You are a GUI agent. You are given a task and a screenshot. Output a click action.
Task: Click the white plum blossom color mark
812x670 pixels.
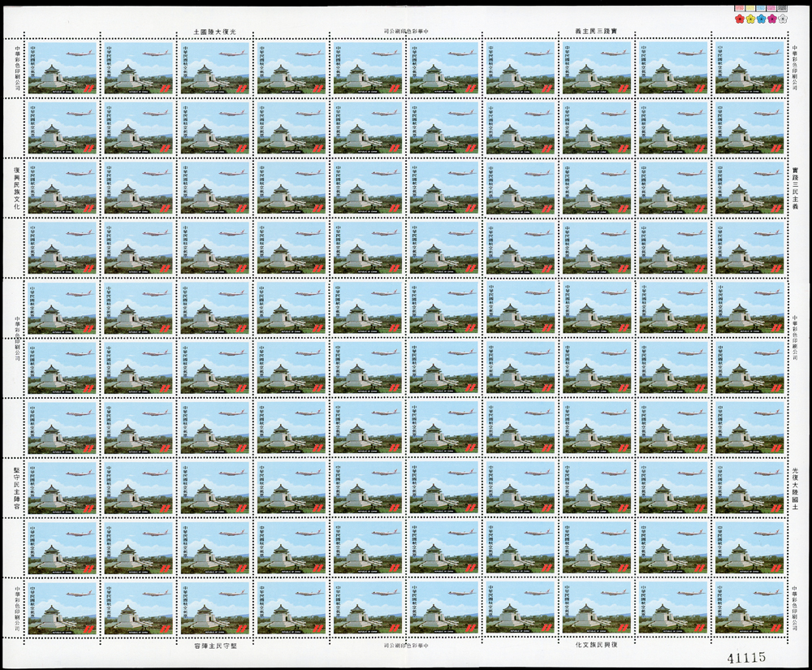783,19
